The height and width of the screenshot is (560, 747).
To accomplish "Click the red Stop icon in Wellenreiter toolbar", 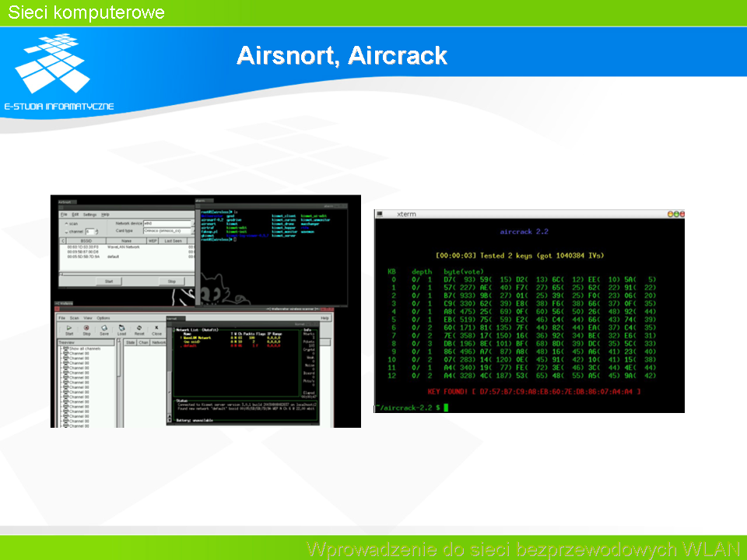I will (x=86, y=327).
